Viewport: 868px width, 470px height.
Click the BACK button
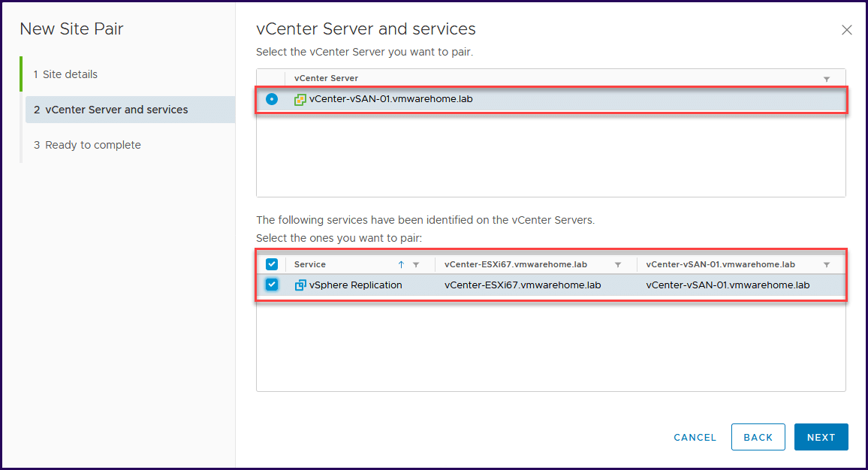click(758, 437)
